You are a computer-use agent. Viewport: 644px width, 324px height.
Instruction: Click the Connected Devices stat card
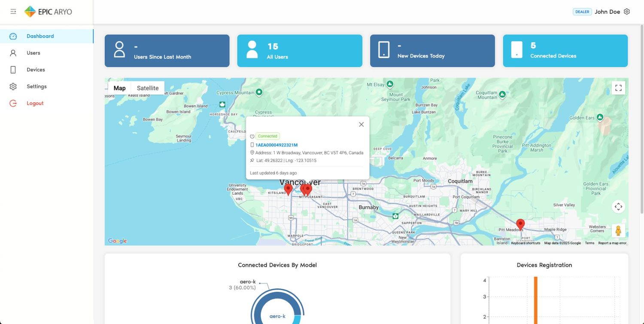(565, 51)
